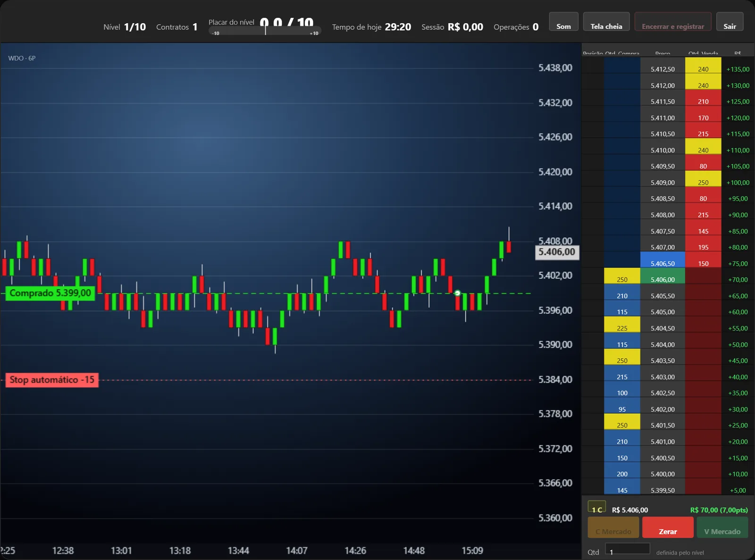Click the red Zerar button

[668, 527]
